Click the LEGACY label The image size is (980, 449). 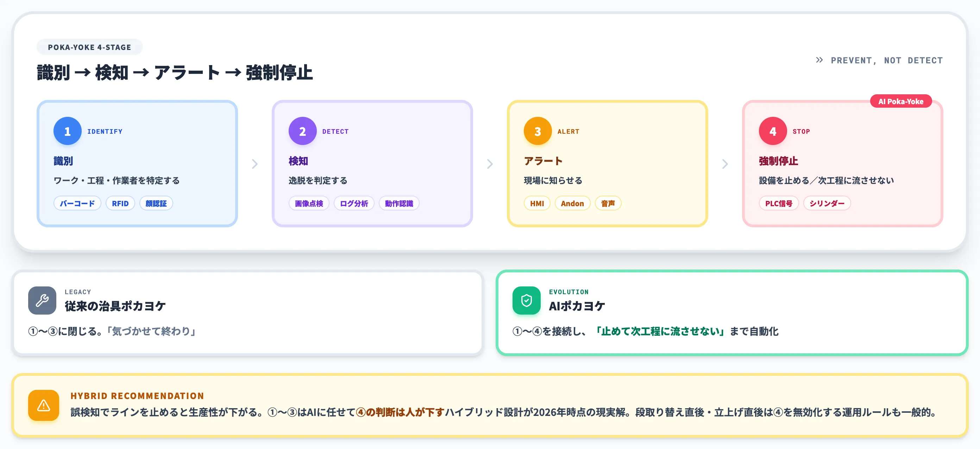(77, 292)
